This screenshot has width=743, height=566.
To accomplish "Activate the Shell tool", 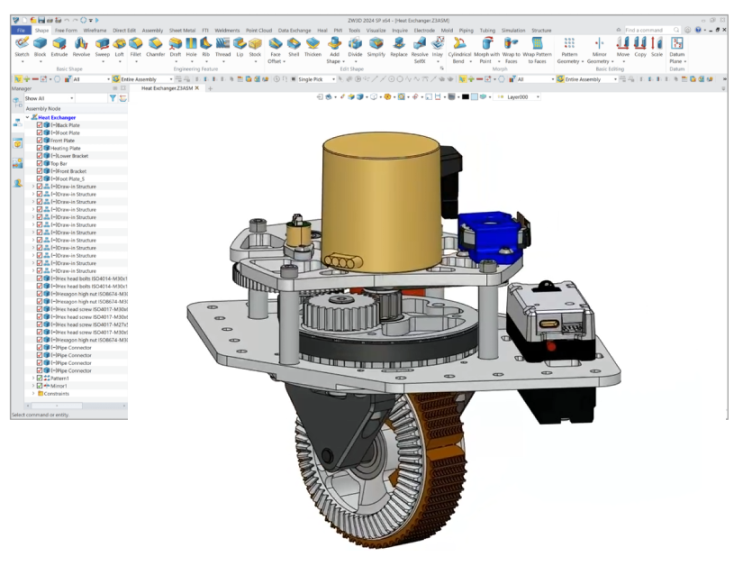I will click(294, 47).
